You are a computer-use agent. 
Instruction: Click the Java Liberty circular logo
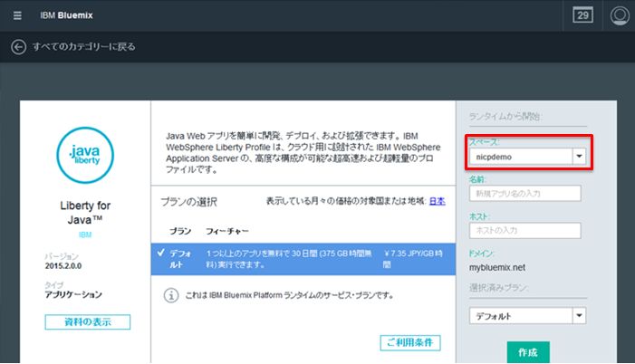click(85, 155)
